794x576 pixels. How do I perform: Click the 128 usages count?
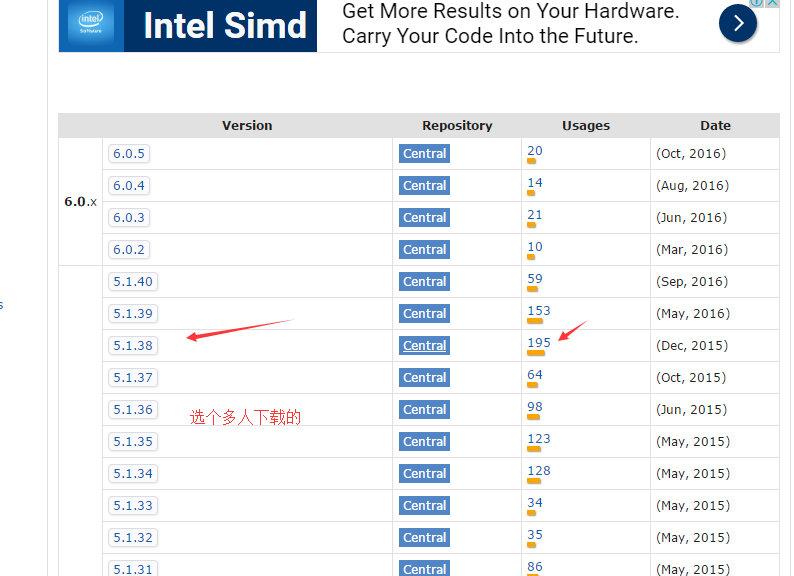[538, 470]
